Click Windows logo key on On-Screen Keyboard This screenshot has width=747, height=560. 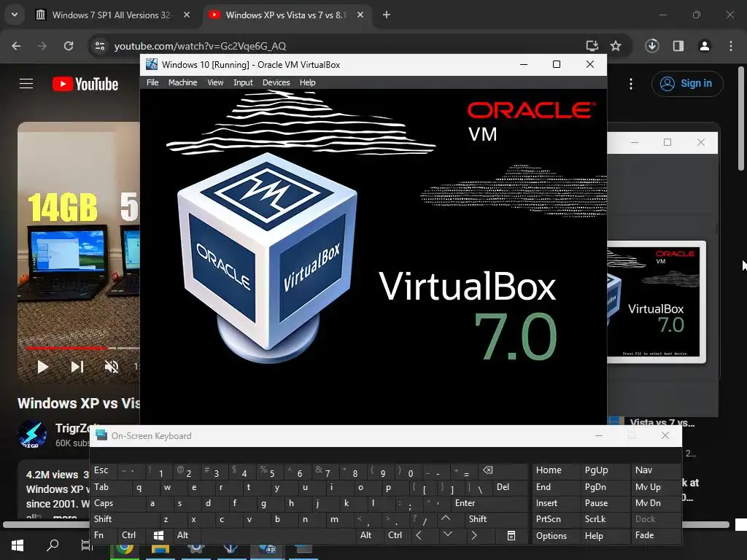tap(158, 535)
